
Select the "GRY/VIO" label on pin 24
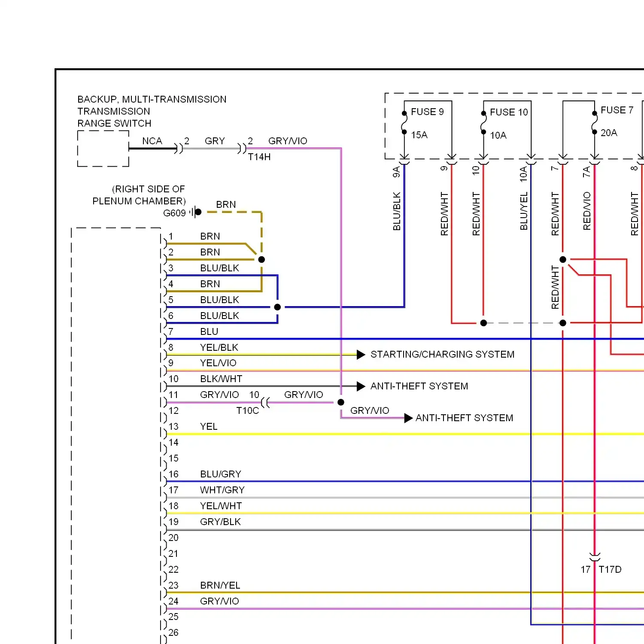point(219,601)
